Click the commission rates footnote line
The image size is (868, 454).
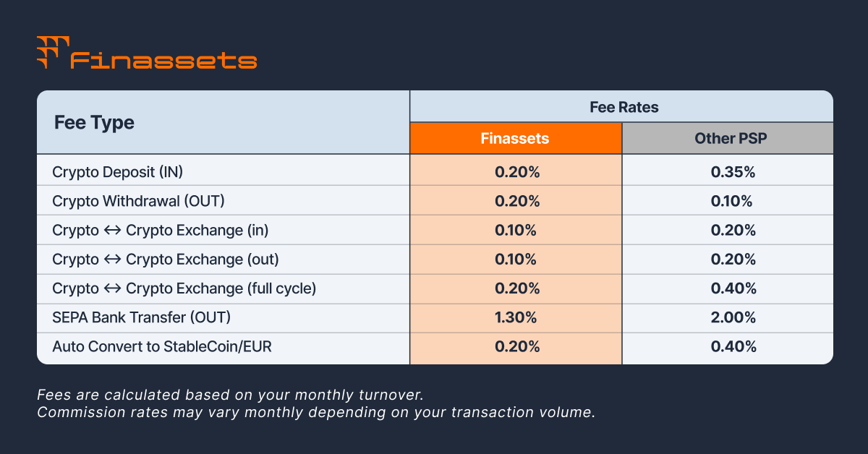click(x=315, y=413)
